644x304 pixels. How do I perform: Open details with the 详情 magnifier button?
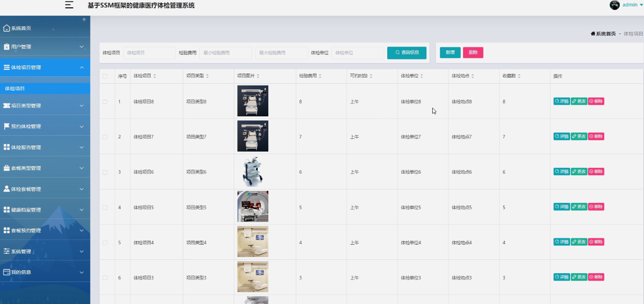pos(561,101)
